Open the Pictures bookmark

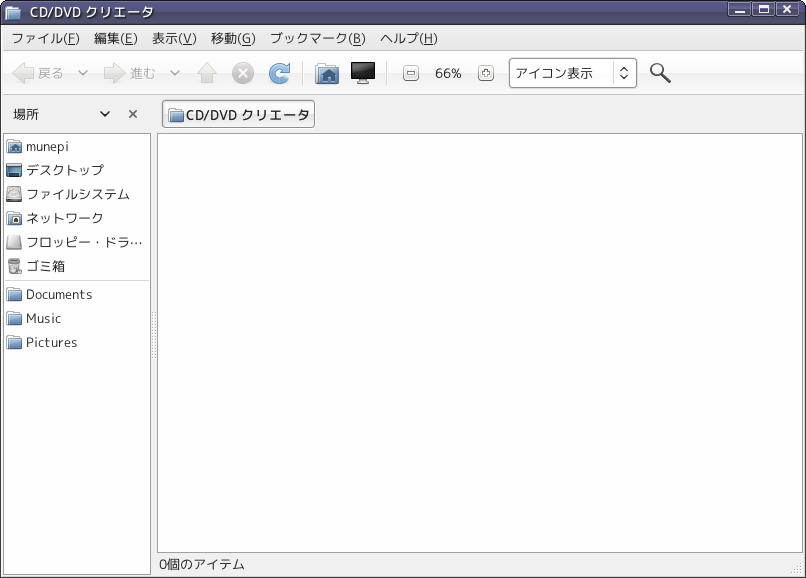[x=77, y=342]
